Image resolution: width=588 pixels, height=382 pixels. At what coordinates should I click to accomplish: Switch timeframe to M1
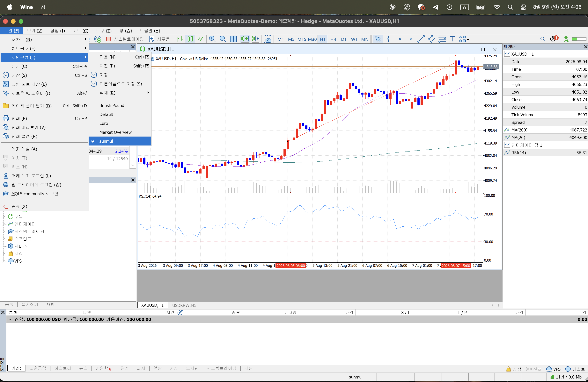[280, 39]
